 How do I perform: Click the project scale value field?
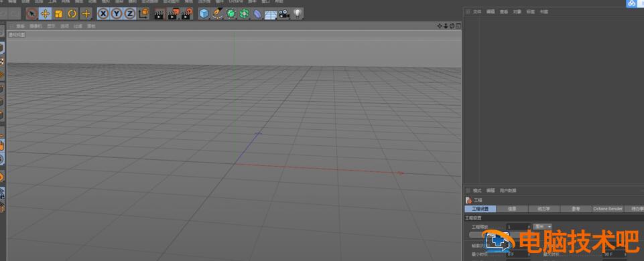(519, 226)
